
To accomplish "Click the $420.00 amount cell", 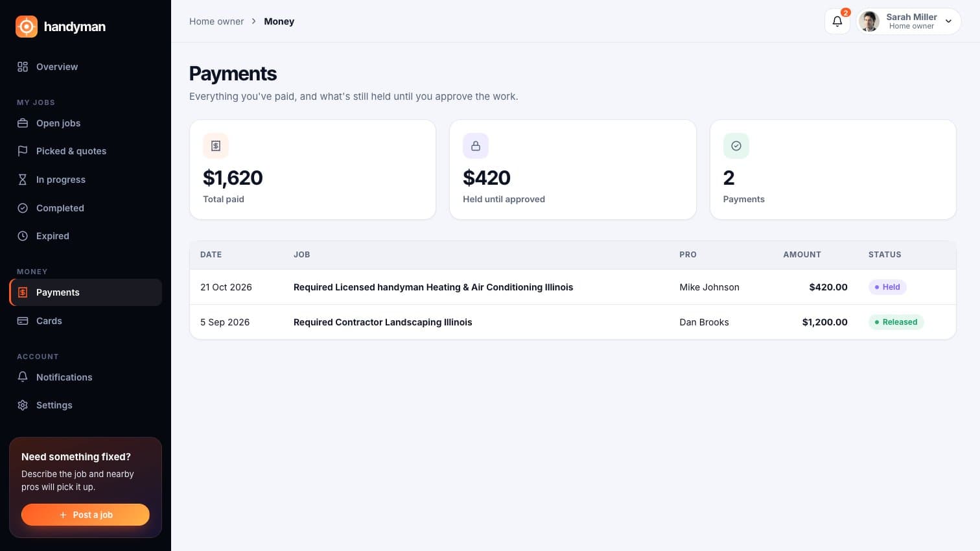I will pos(828,287).
